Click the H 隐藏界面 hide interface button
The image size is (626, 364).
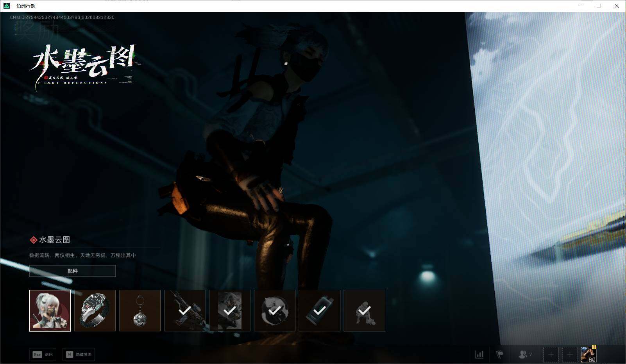tap(79, 354)
